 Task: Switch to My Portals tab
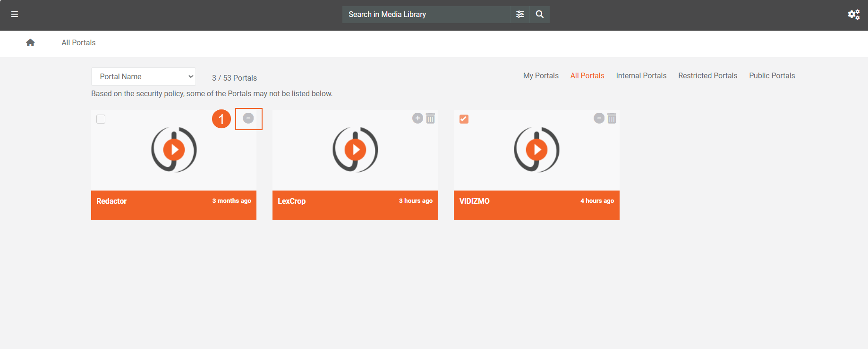541,76
